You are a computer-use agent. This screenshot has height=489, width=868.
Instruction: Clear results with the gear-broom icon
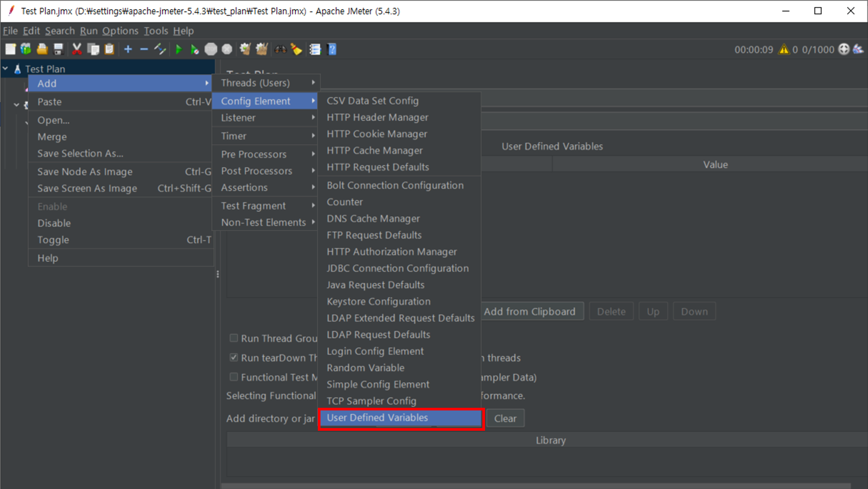click(245, 49)
